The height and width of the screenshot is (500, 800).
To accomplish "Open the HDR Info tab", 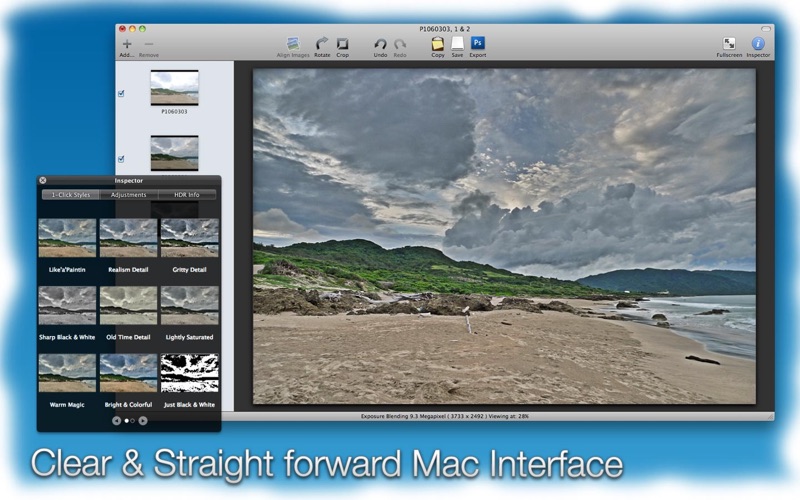I will tap(187, 194).
